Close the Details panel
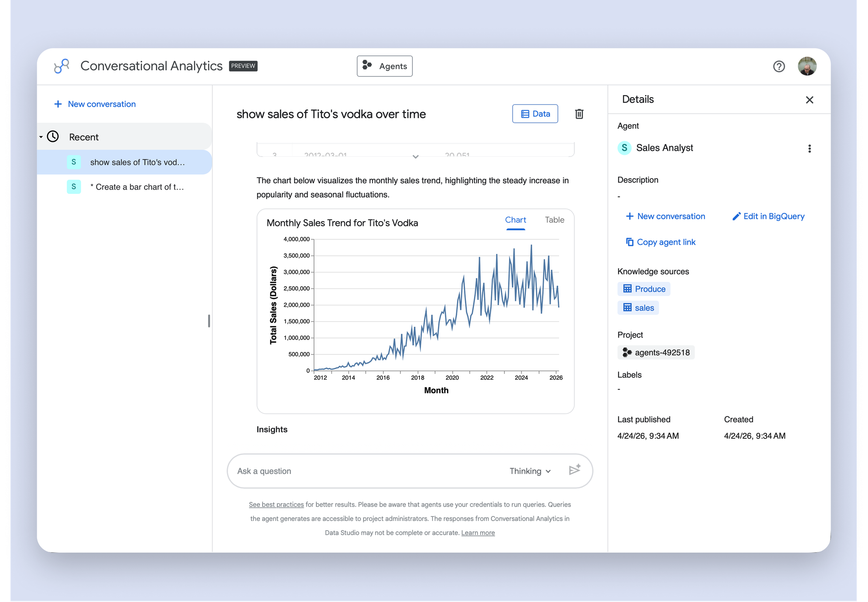 809,100
